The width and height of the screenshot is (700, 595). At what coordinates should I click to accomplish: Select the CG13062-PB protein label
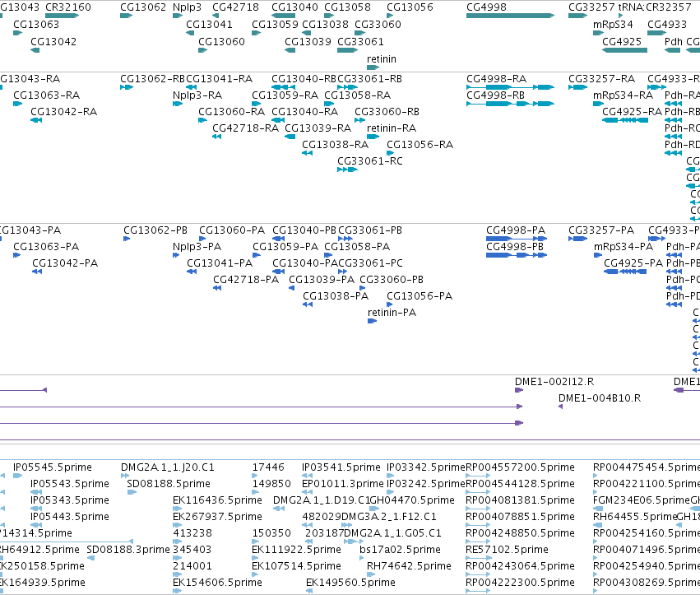(x=155, y=230)
